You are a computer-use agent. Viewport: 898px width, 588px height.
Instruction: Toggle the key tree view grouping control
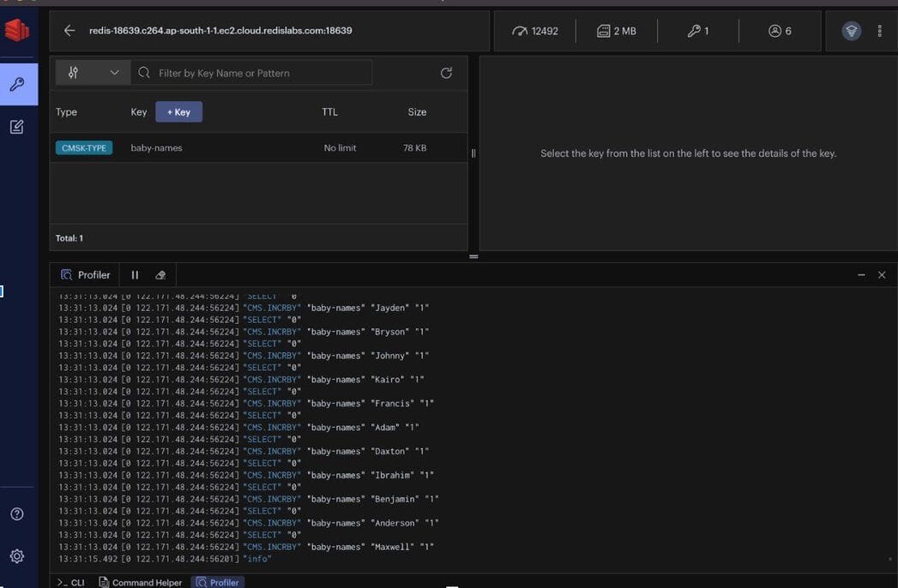click(x=73, y=72)
